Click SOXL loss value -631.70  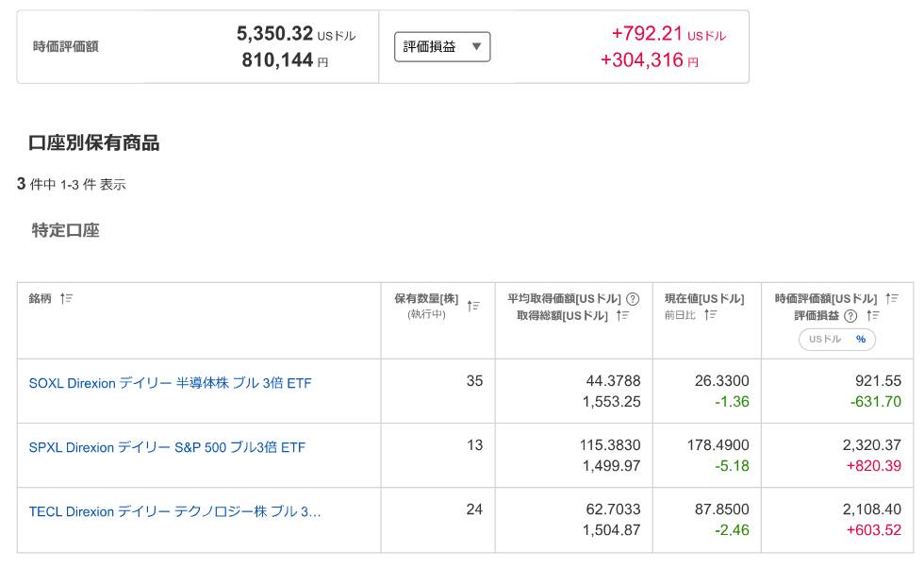tap(876, 402)
